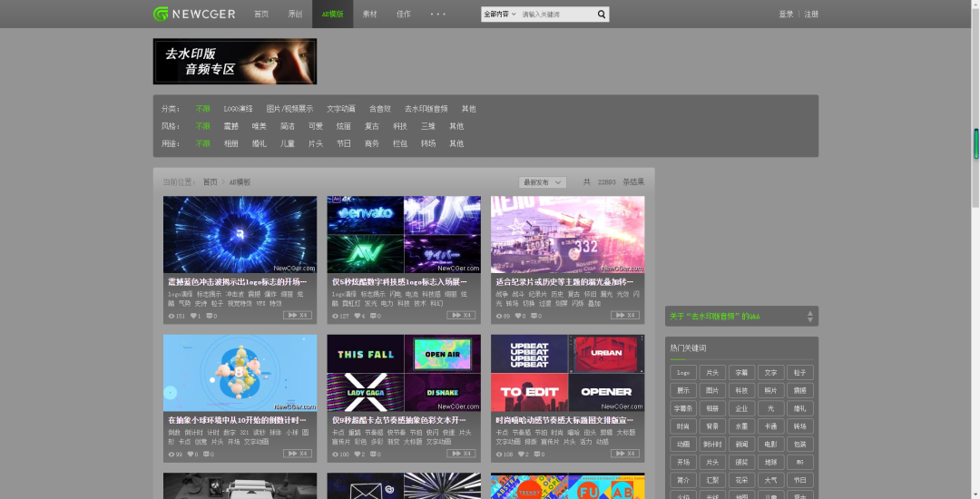
Task: Click heart icon on 时尚嘻哈动感 card
Action: click(x=521, y=454)
